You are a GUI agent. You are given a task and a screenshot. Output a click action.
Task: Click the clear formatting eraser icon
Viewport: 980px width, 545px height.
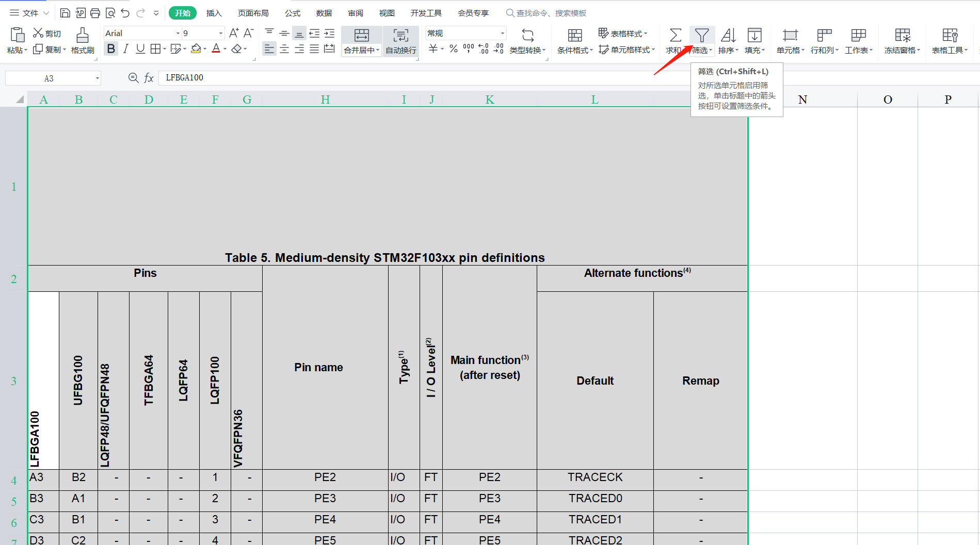236,48
